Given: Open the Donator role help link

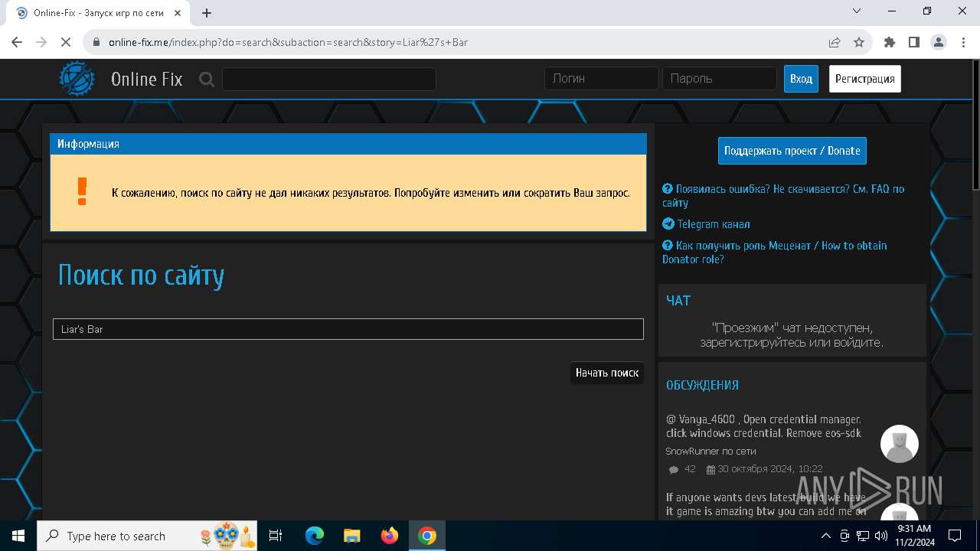Looking at the screenshot, I should [x=775, y=252].
